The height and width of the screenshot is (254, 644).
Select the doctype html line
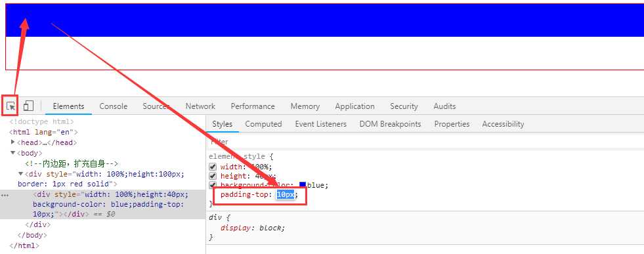pos(41,122)
